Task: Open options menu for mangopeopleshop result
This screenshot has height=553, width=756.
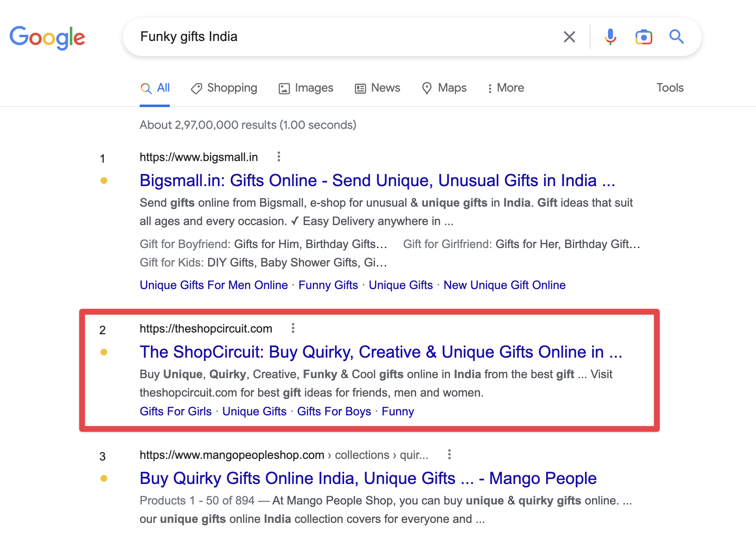Action: (450, 455)
